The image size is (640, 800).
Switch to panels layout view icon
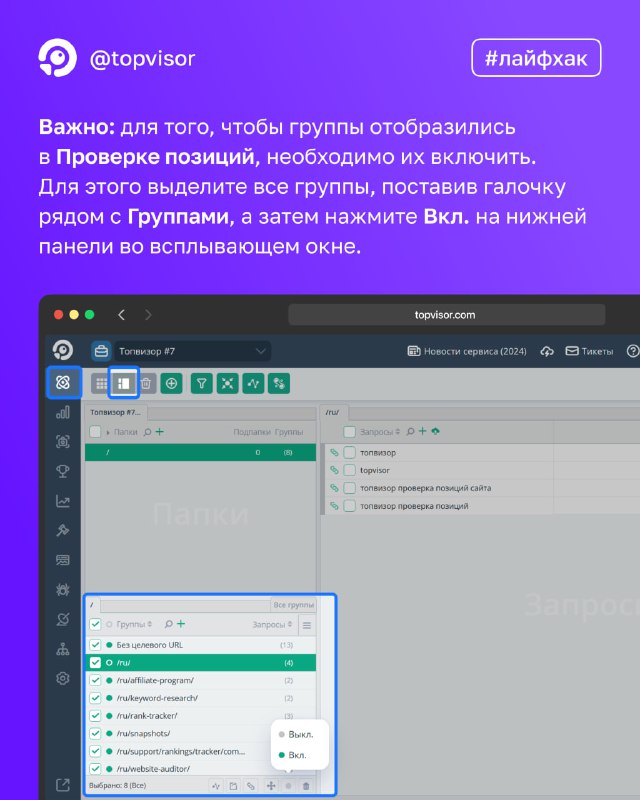(x=124, y=383)
